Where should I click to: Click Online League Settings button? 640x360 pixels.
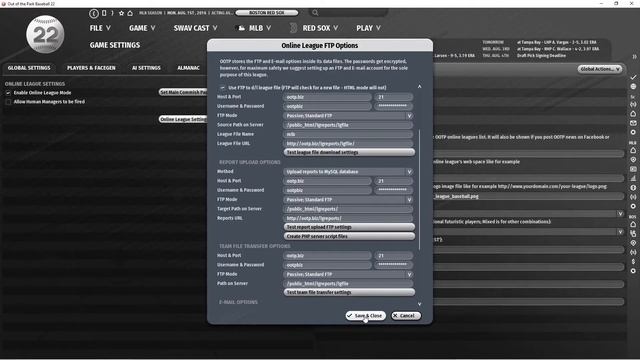pos(182,119)
